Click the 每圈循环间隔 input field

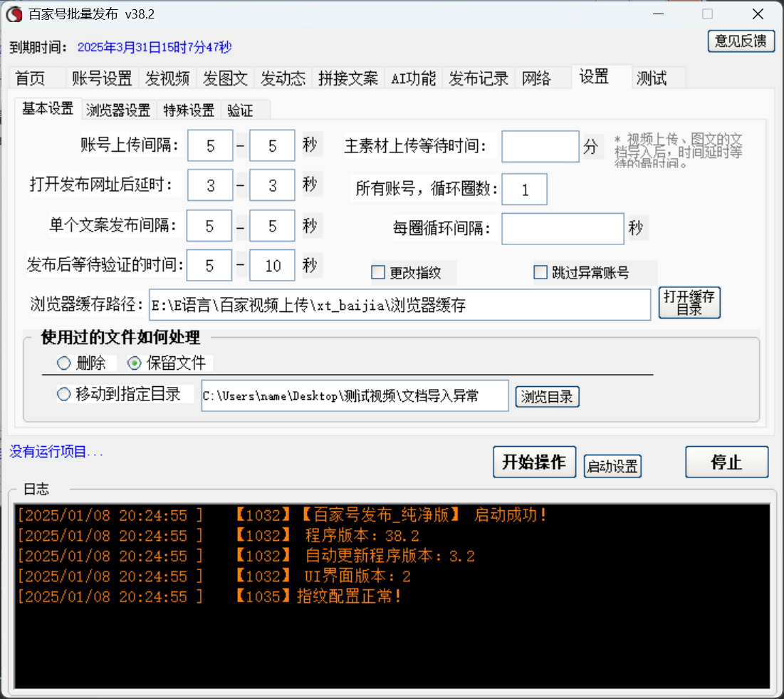[563, 229]
